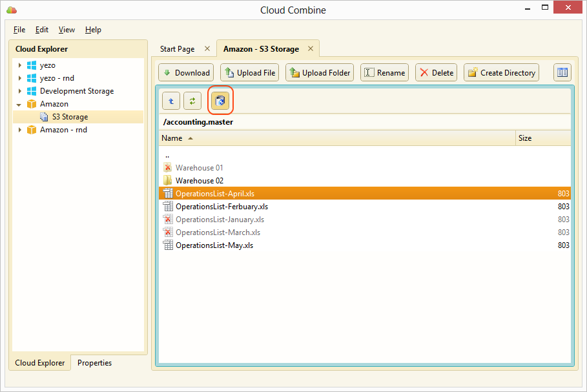
Task: Select the Amazon - S3 Storage tab
Action: click(x=262, y=49)
